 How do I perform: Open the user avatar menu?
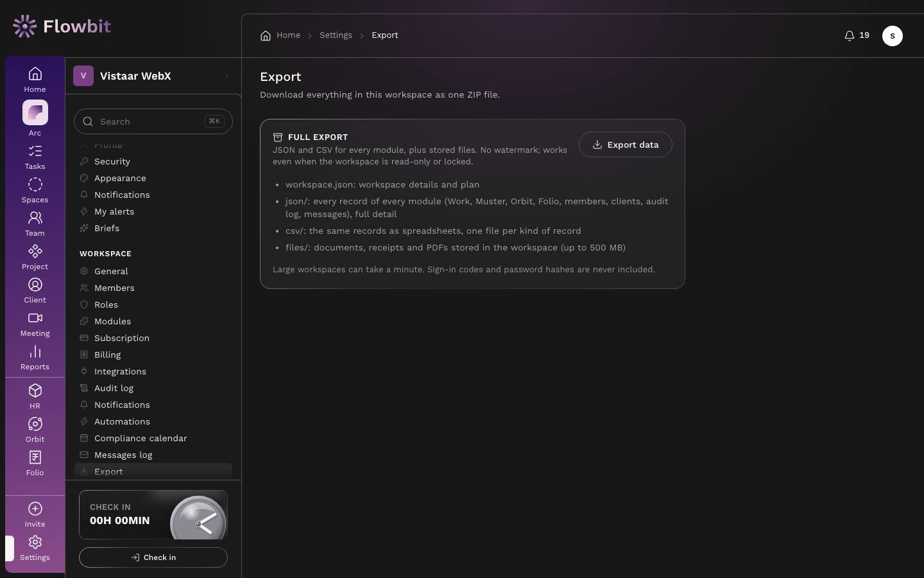coord(893,36)
